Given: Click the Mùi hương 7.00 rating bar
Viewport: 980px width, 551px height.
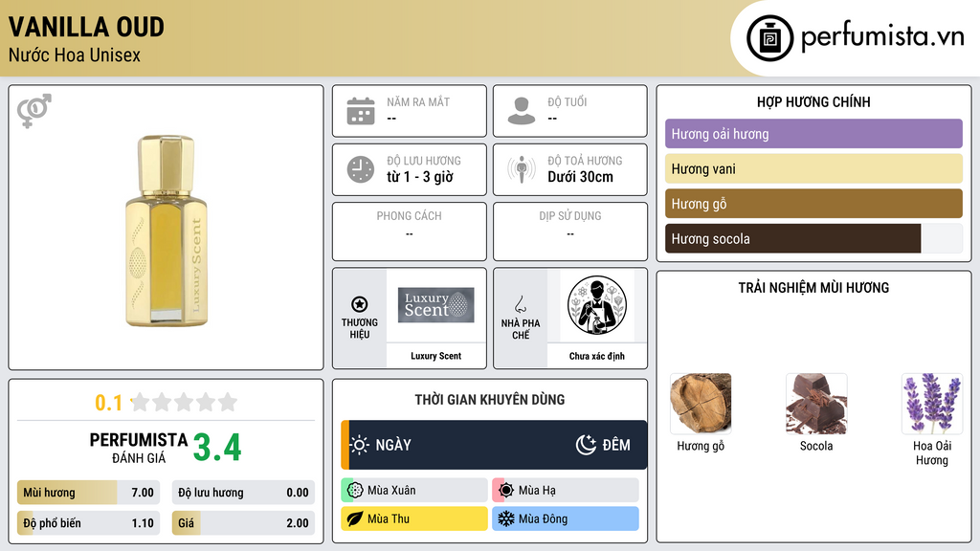Looking at the screenshot, I should point(88,493).
